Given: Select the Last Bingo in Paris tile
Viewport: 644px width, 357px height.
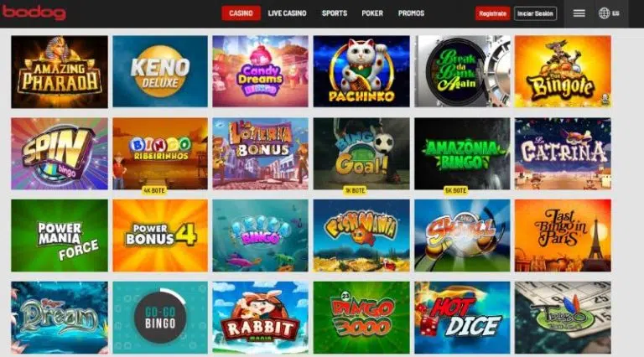Looking at the screenshot, I should 563,235.
